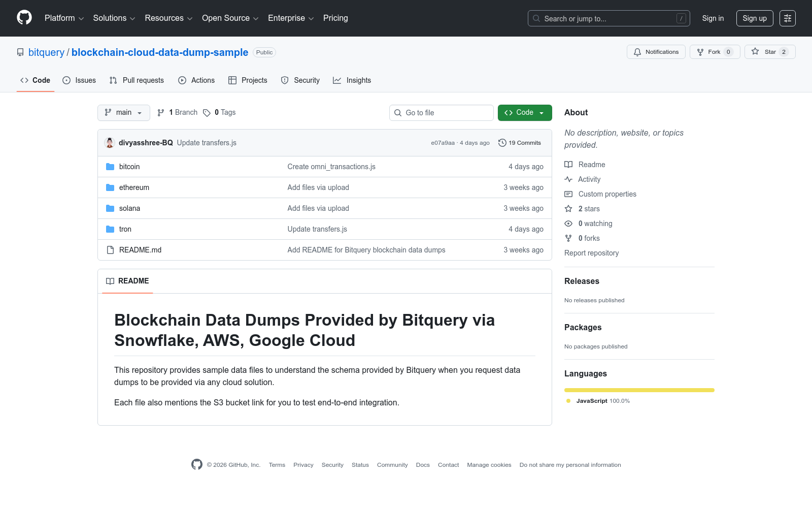The height and width of the screenshot is (508, 812).
Task: Click the GitHub logo in the footer
Action: (197, 464)
